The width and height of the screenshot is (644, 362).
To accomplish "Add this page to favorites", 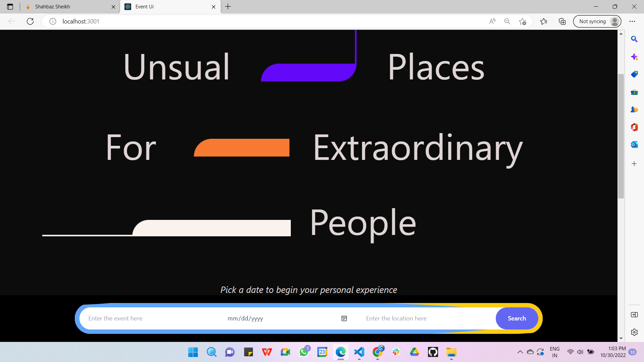I will click(522, 21).
